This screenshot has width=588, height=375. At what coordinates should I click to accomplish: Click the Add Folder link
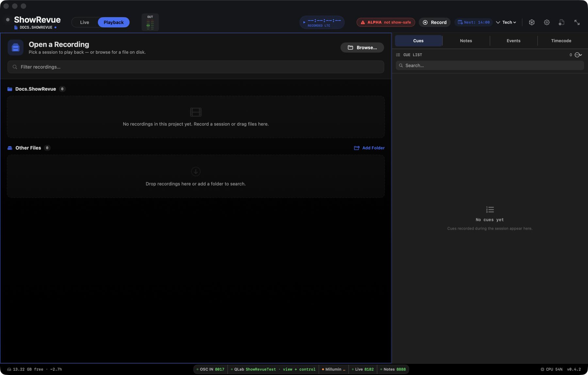(x=369, y=148)
